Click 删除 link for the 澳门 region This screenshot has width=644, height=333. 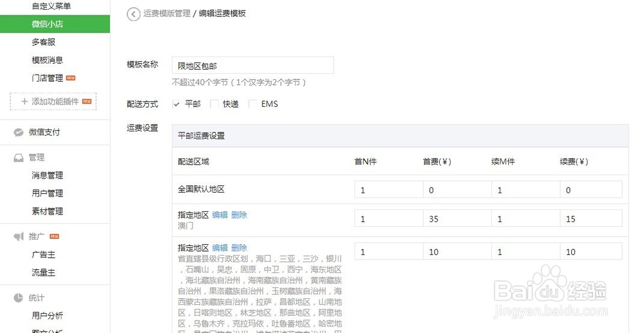point(239,214)
